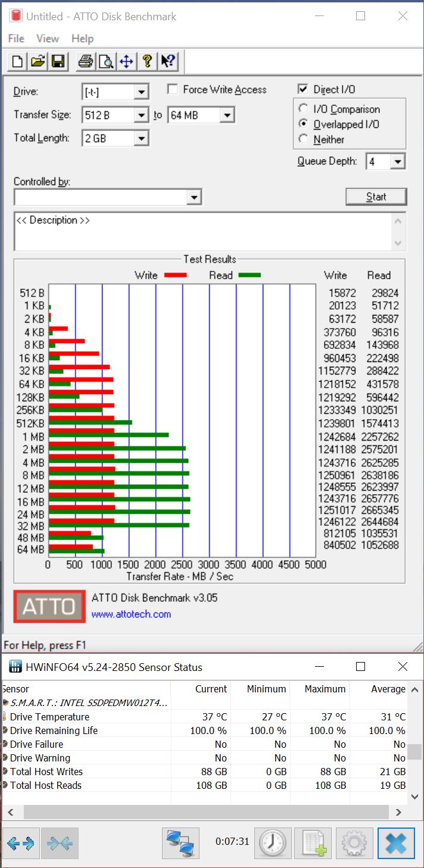Open the Drive dropdown

(x=141, y=92)
